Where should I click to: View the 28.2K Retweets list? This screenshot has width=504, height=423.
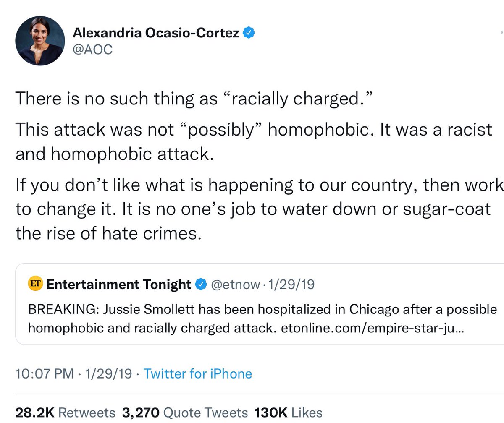65,413
